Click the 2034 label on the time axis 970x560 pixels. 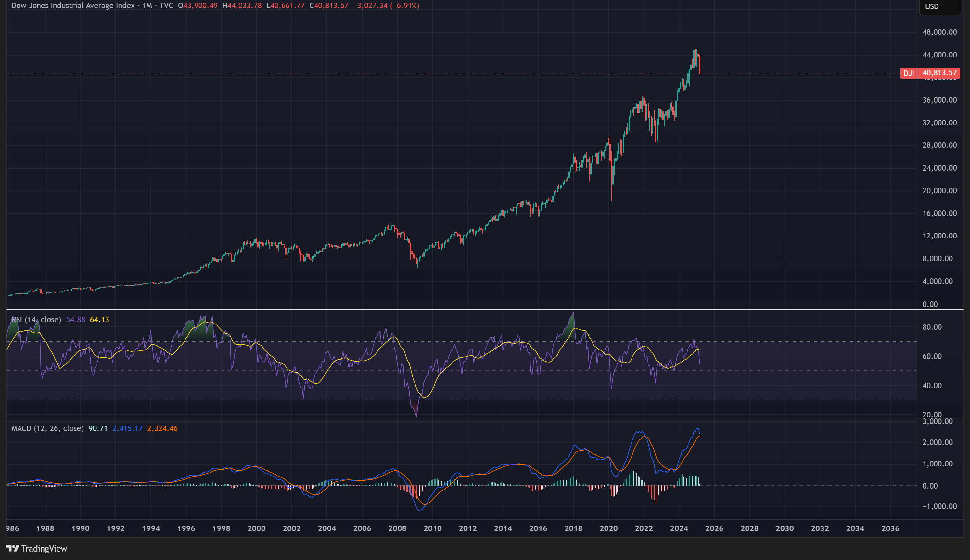(855, 528)
